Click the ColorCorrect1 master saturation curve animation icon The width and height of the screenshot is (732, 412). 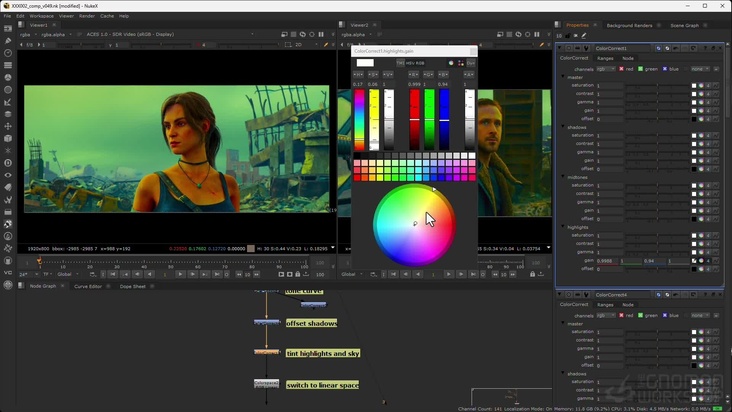pyautogui.click(x=716, y=85)
